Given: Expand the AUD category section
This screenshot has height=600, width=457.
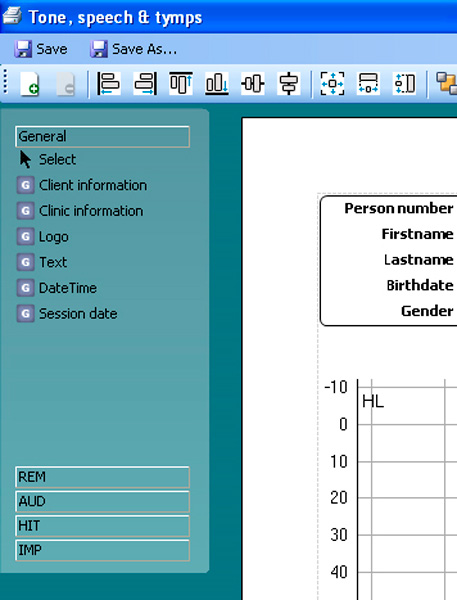Looking at the screenshot, I should tap(103, 502).
